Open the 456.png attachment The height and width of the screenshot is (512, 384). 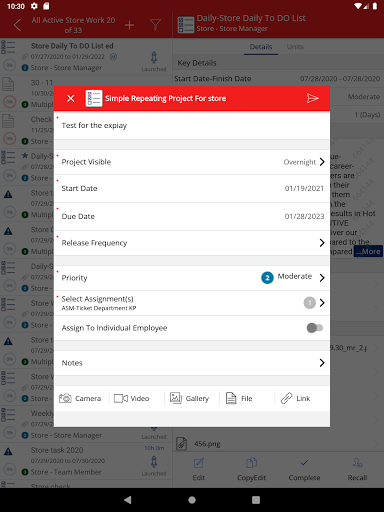click(x=278, y=444)
